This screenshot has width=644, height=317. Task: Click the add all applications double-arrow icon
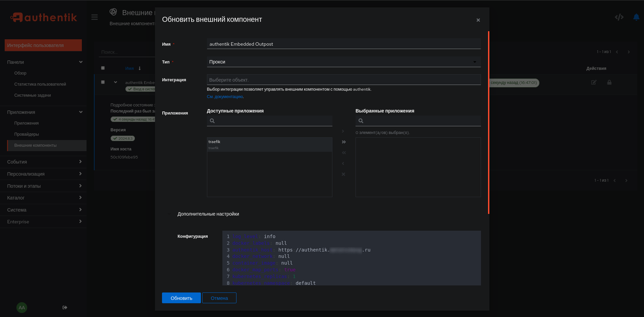(343, 142)
